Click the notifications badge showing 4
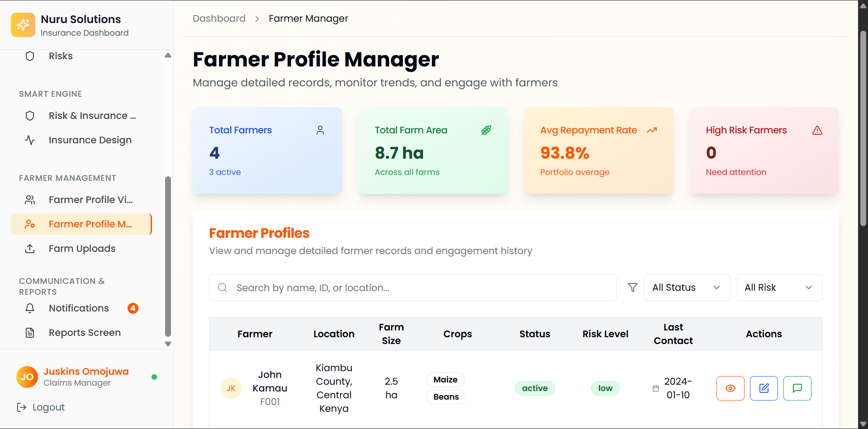This screenshot has width=868, height=429. click(133, 308)
